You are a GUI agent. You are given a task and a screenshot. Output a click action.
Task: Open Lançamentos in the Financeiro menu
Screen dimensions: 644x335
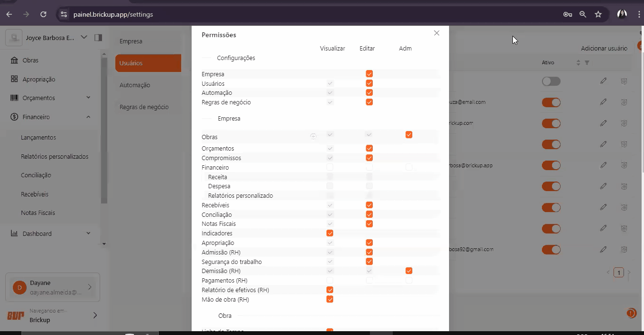pyautogui.click(x=39, y=137)
